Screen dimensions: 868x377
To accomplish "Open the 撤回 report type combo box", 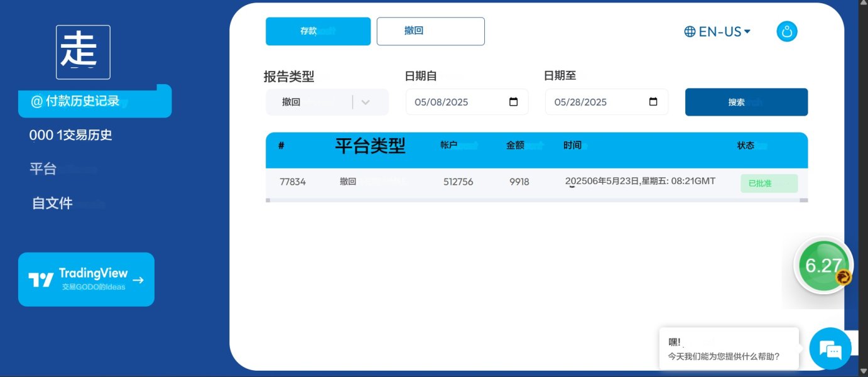I will pyautogui.click(x=327, y=102).
